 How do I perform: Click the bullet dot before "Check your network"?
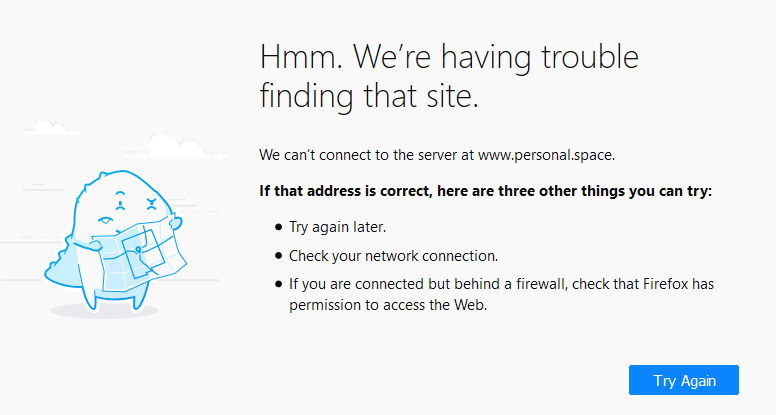(279, 256)
